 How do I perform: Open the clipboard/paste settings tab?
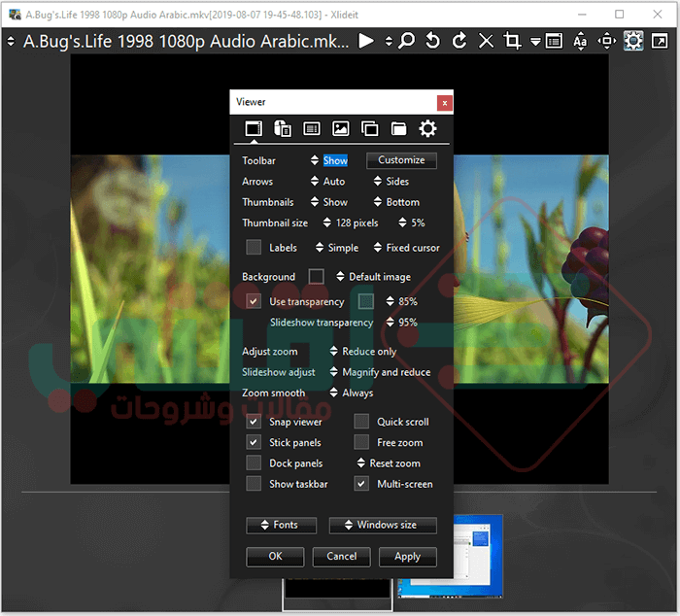tap(283, 129)
